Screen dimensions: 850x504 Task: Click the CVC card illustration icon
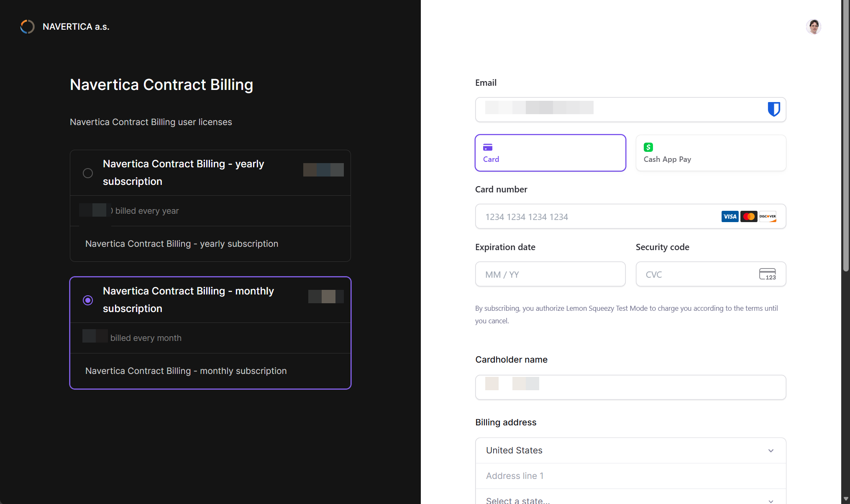pos(768,274)
